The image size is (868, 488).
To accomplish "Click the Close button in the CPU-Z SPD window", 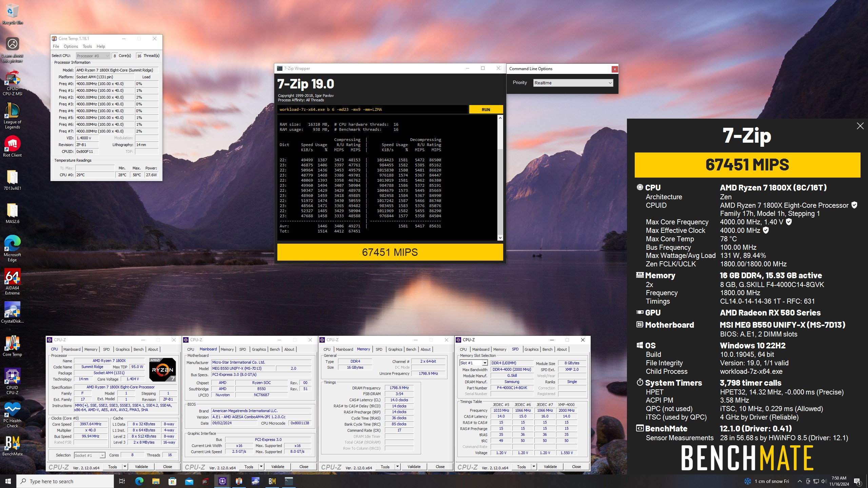I will click(x=576, y=467).
